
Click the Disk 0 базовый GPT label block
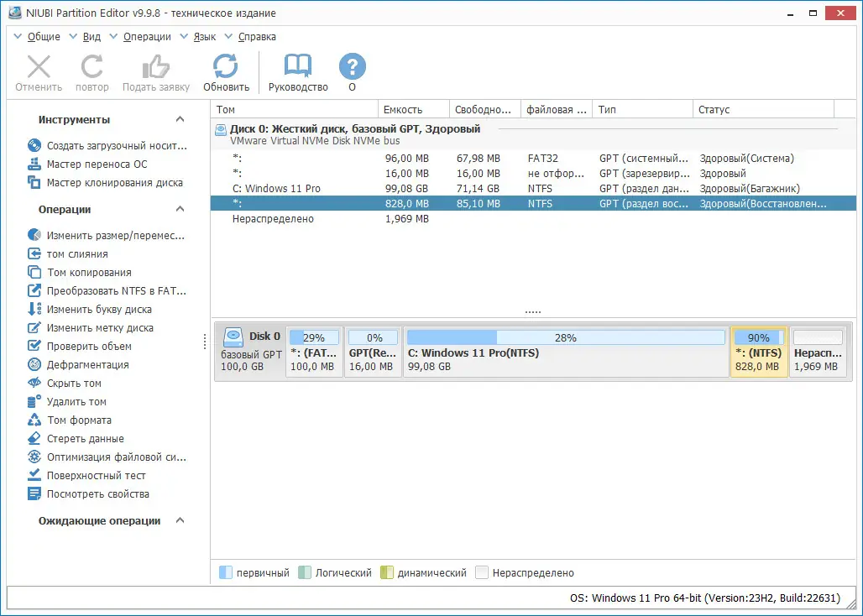tap(251, 352)
